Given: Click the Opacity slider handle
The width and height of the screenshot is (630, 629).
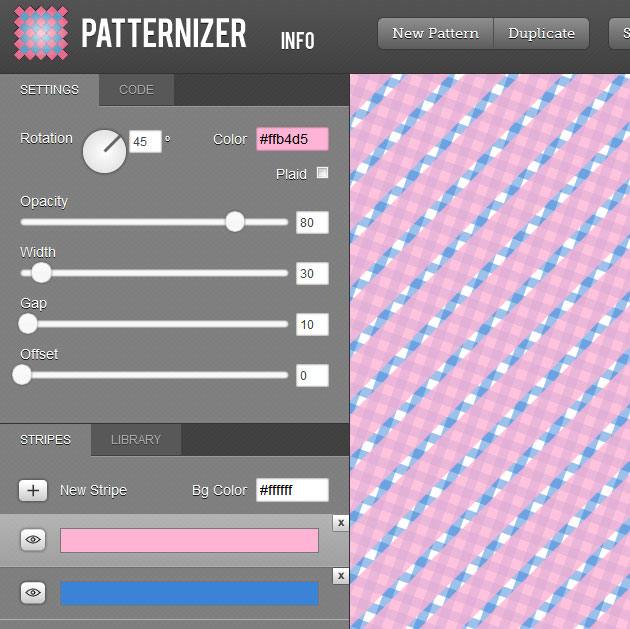Looking at the screenshot, I should click(235, 221).
